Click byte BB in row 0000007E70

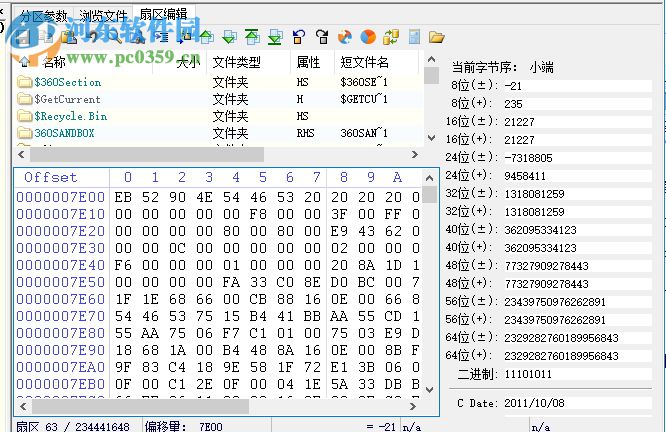click(312, 316)
